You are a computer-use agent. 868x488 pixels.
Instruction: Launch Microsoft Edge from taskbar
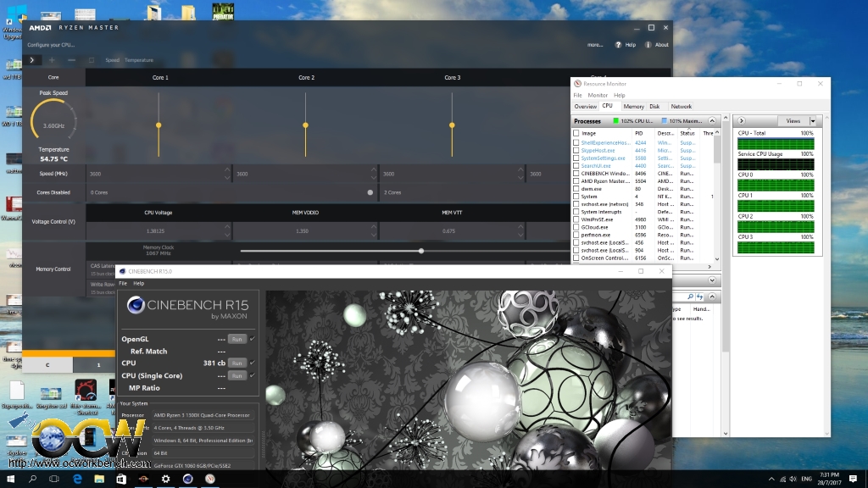tap(77, 479)
